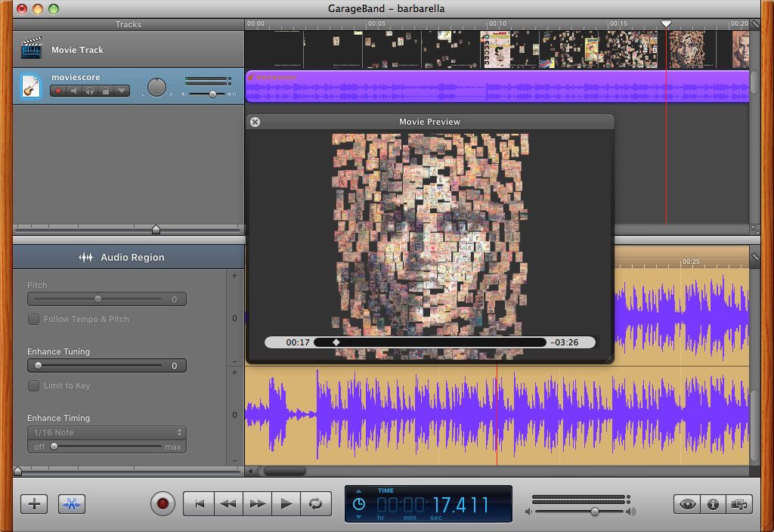
Task: Toggle the track editor scissors button
Action: [x=72, y=504]
